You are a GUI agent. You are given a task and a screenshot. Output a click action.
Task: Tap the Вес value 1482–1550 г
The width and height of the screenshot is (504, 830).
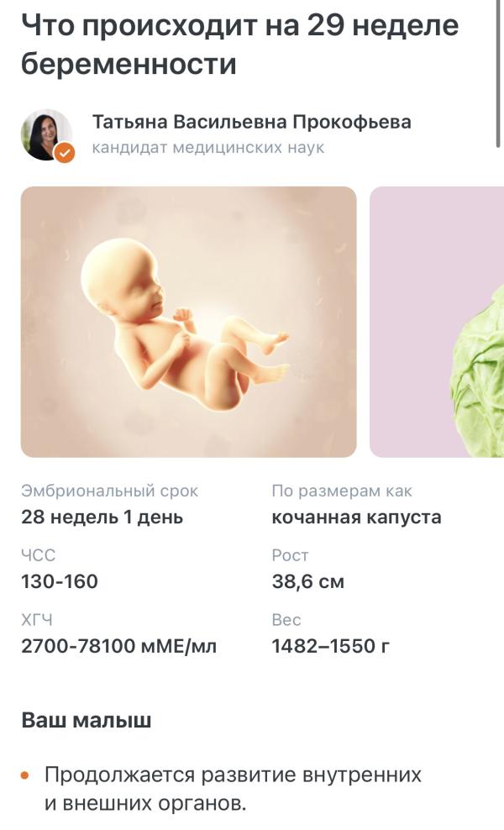331,646
